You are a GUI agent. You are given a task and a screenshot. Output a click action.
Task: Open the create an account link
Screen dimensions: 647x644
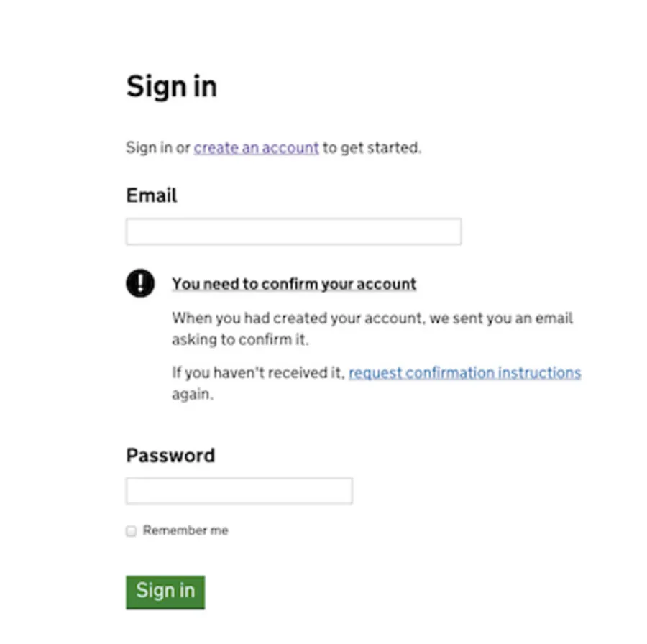pyautogui.click(x=256, y=148)
